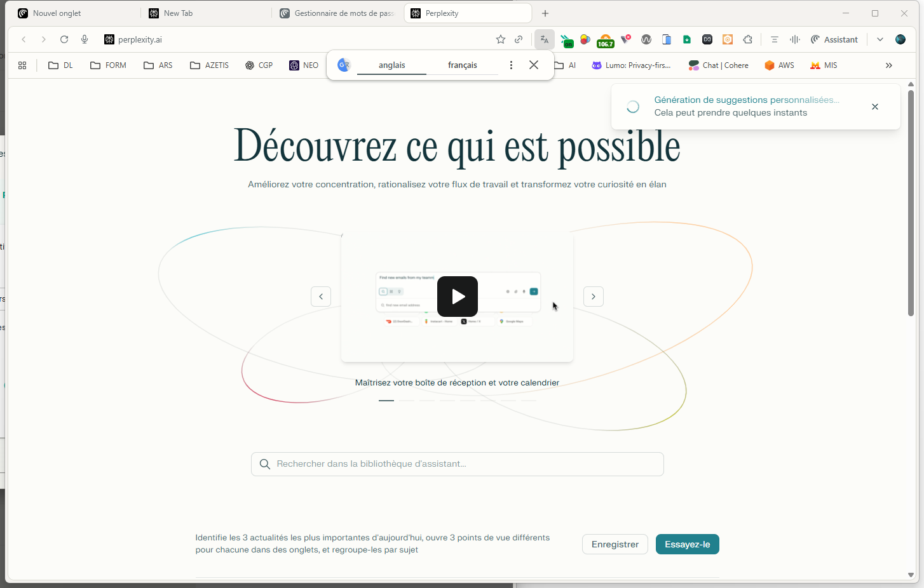Switch to the 'Gestionnaire de mots de passe' tab
This screenshot has height=588, width=924.
coord(336,13)
